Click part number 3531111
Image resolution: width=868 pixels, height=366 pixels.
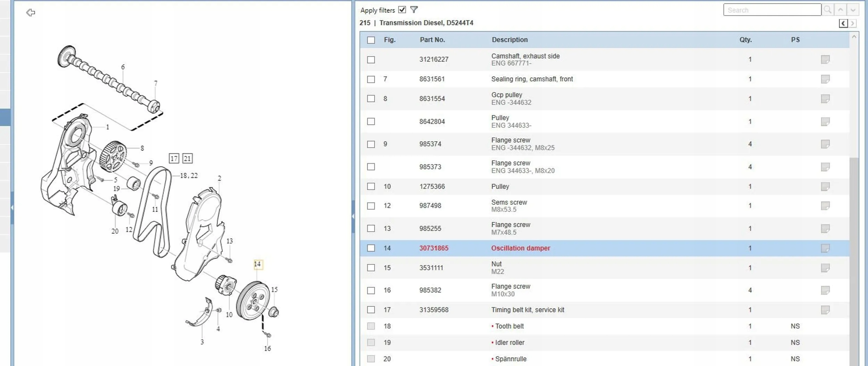click(x=431, y=268)
